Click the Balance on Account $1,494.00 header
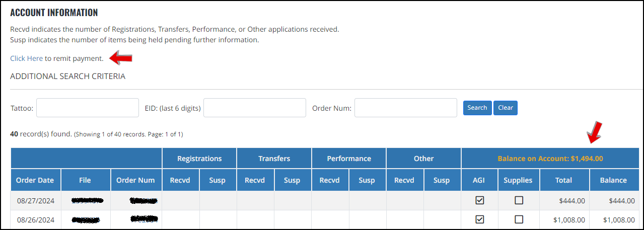 click(x=550, y=159)
